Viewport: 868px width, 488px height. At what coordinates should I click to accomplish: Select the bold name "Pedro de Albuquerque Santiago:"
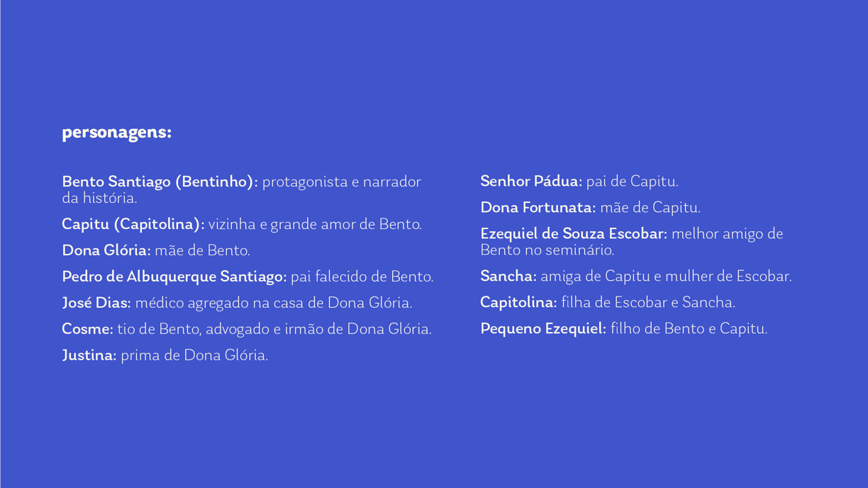tap(174, 277)
